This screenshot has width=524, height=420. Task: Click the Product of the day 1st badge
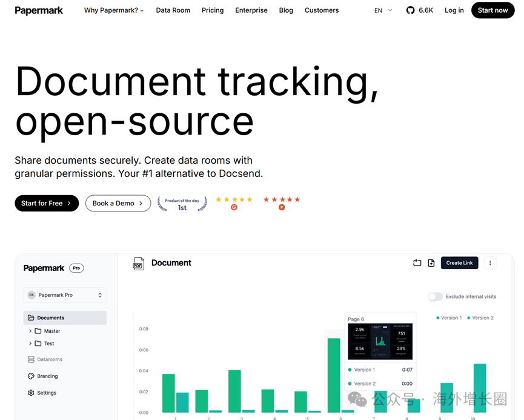pyautogui.click(x=182, y=204)
